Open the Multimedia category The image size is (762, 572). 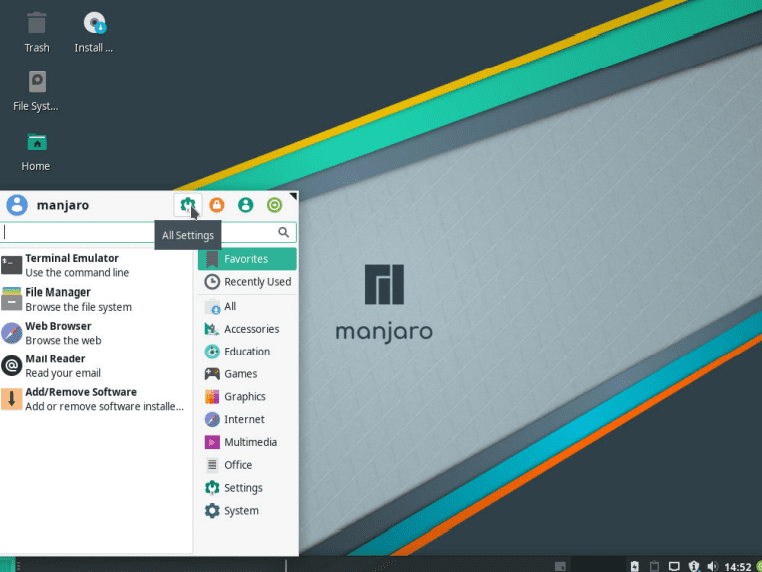[x=247, y=442]
